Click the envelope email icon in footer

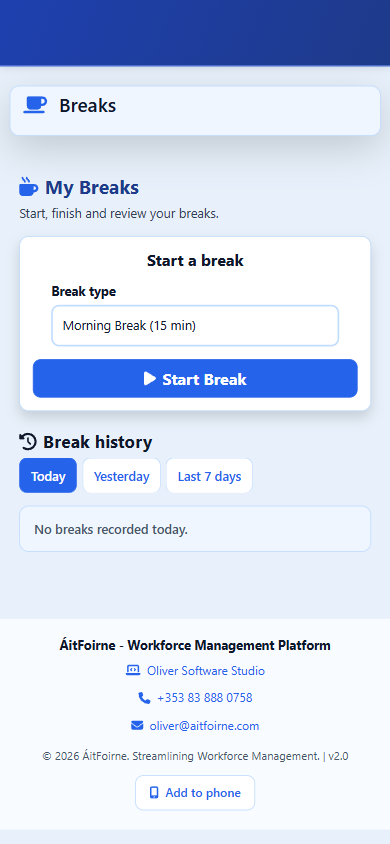point(137,726)
